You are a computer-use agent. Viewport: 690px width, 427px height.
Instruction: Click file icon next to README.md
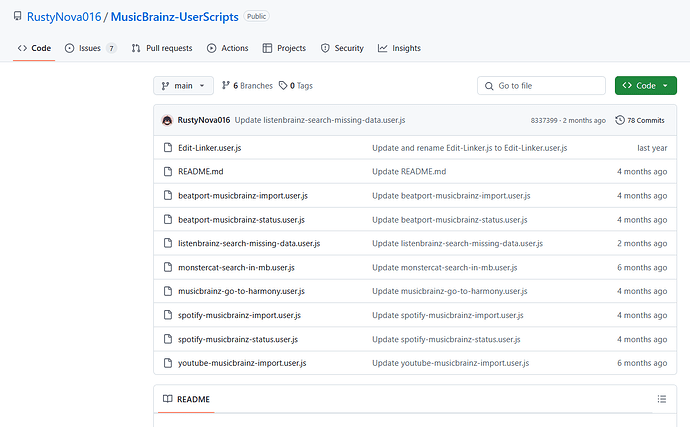click(168, 171)
